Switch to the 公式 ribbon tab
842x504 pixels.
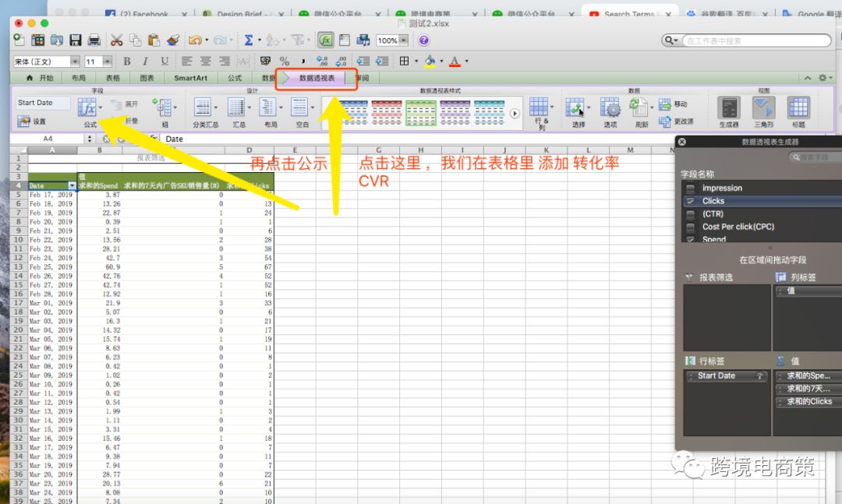coord(235,78)
